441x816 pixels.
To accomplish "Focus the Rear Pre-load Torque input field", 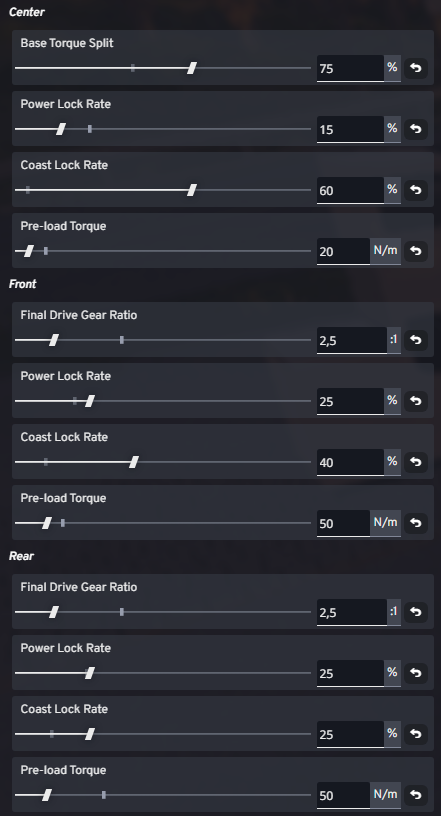I will [x=344, y=795].
